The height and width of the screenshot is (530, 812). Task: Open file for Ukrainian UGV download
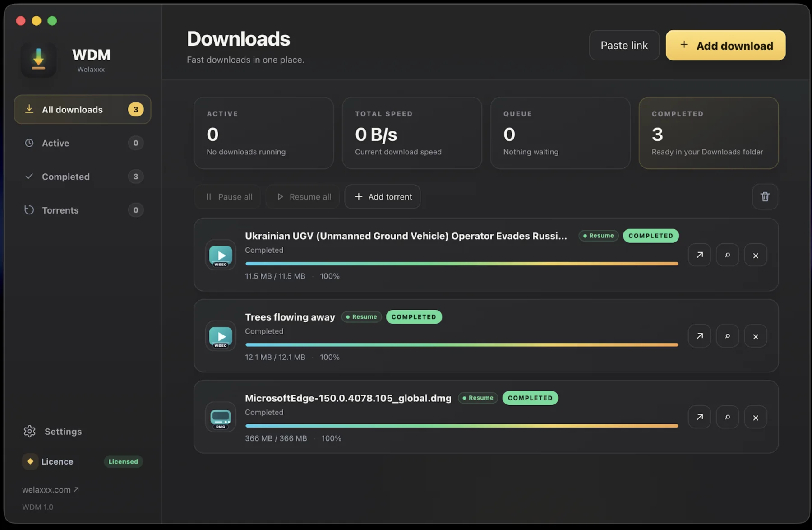coord(699,255)
